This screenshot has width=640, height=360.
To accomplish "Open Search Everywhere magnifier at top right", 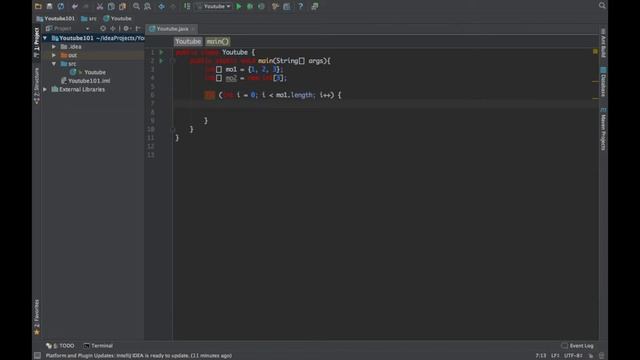I will point(602,5).
